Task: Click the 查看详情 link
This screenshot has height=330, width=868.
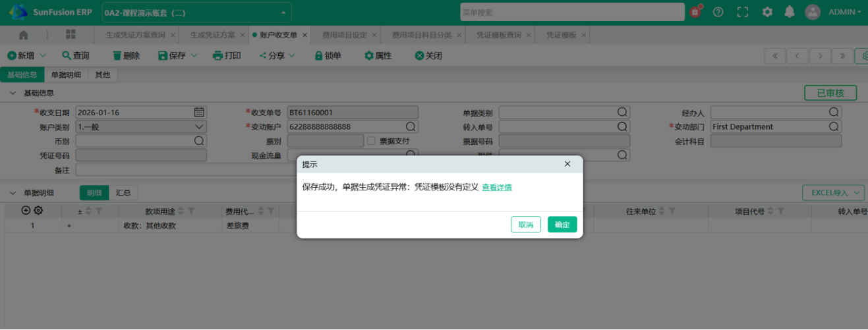Action: pyautogui.click(x=497, y=188)
